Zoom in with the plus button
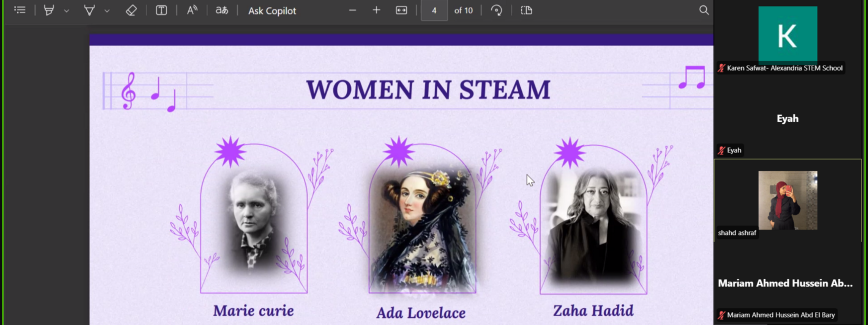Image resolution: width=868 pixels, height=325 pixels. pyautogui.click(x=376, y=10)
